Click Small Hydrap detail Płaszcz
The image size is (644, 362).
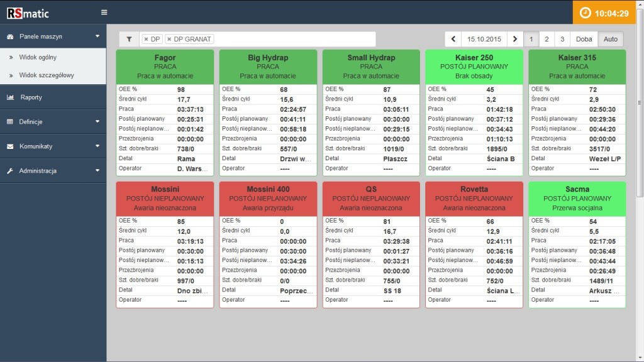(x=395, y=159)
